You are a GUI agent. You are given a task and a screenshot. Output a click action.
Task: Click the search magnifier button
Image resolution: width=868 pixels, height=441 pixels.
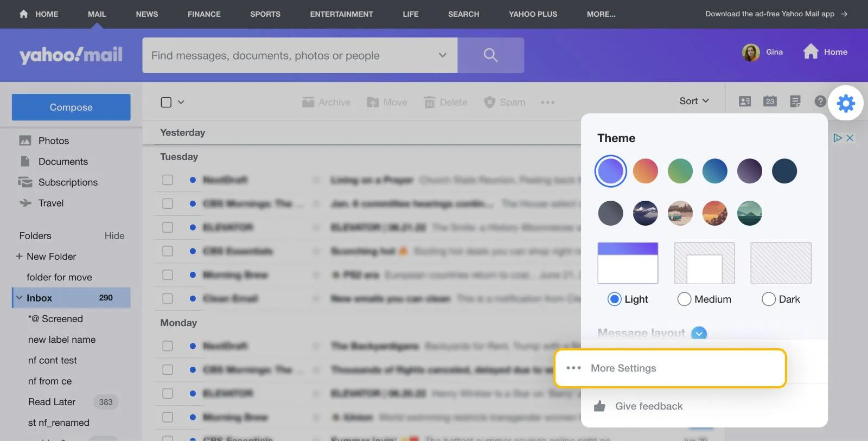[490, 55]
